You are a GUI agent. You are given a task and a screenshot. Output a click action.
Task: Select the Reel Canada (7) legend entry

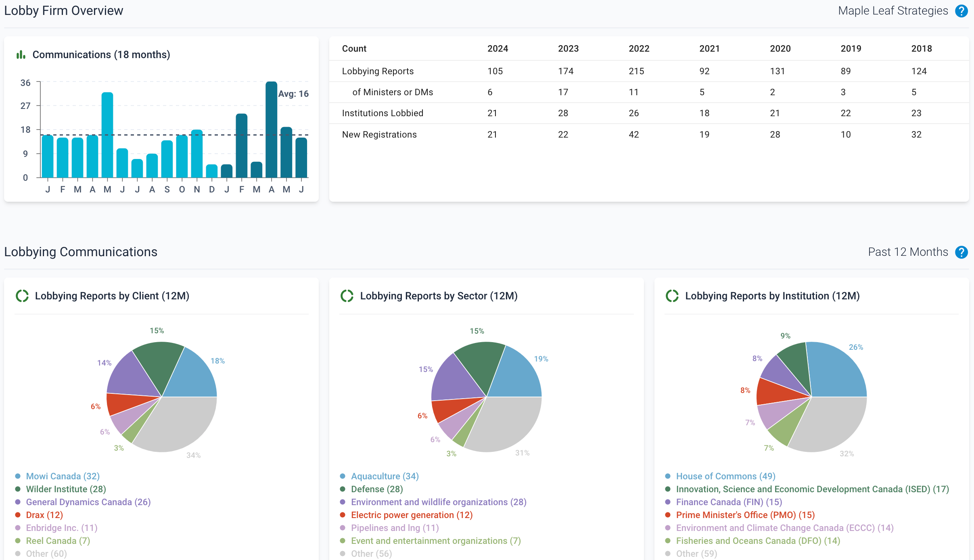tap(58, 541)
